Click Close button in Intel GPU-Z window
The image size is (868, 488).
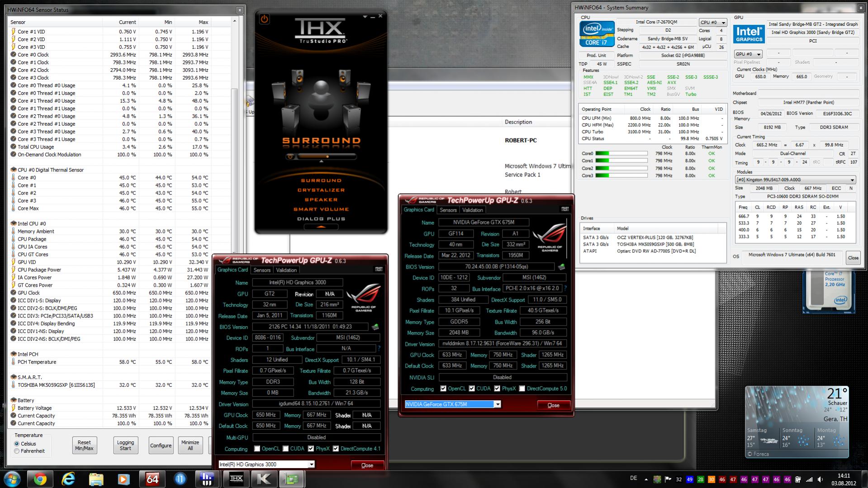[367, 465]
